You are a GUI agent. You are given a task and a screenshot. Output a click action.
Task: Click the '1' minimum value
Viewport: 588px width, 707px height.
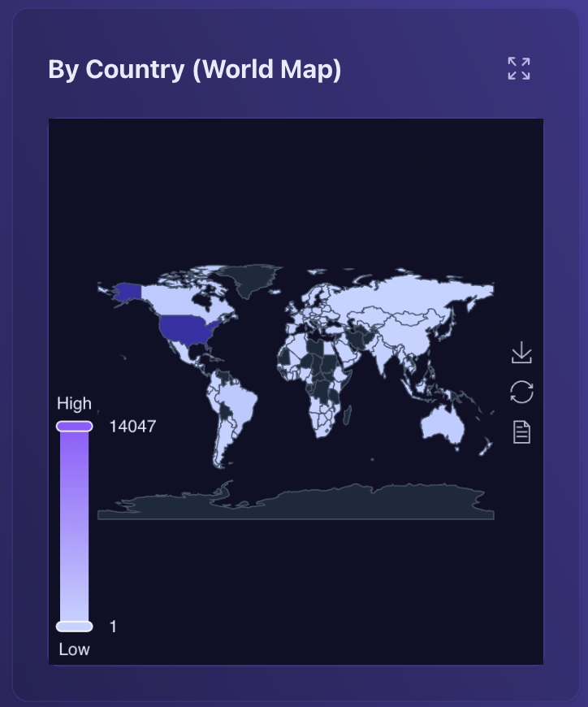[x=113, y=627]
